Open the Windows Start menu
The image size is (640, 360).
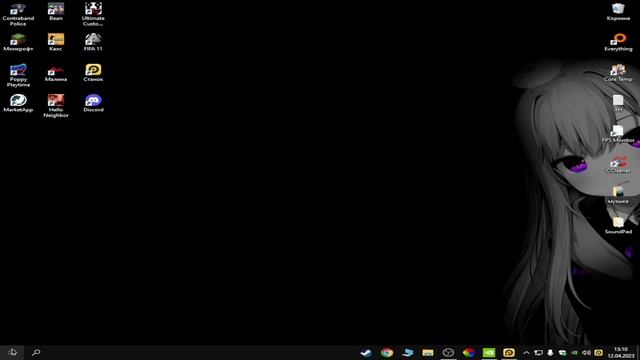[13, 352]
